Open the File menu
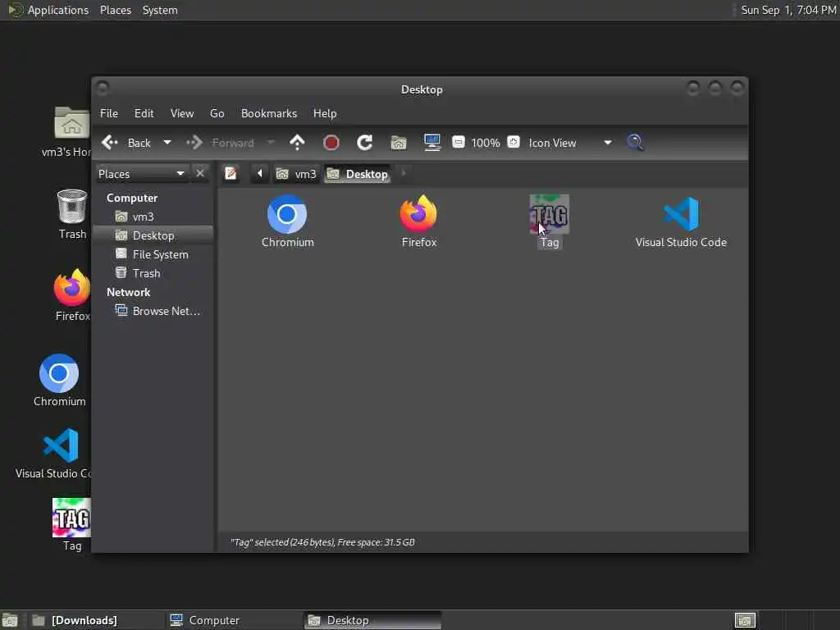 pyautogui.click(x=109, y=113)
